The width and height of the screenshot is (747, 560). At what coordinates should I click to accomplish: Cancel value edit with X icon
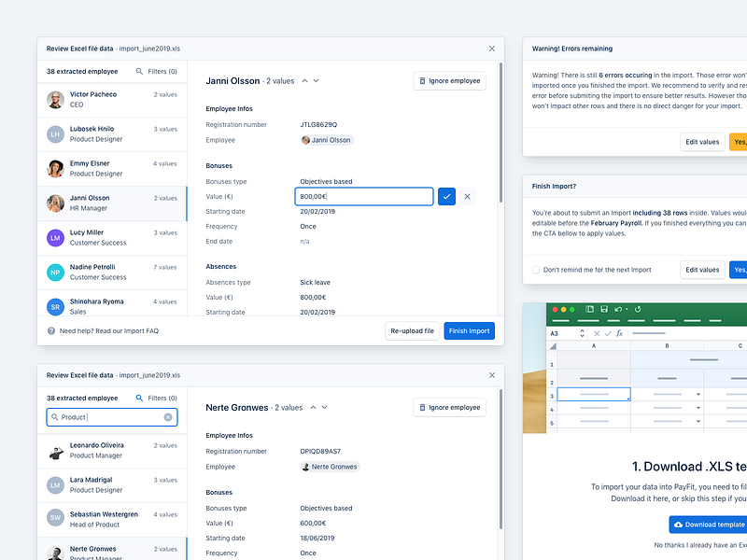pos(467,196)
